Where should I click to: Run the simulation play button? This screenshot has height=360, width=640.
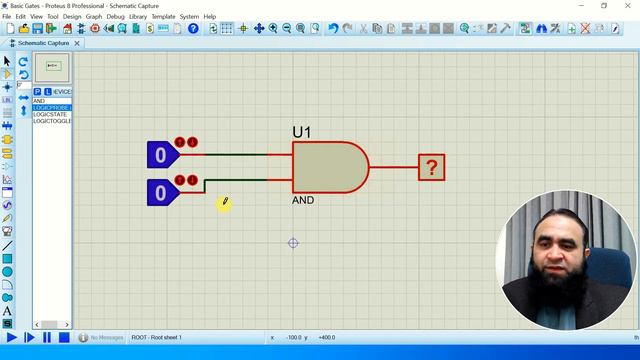tap(12, 338)
